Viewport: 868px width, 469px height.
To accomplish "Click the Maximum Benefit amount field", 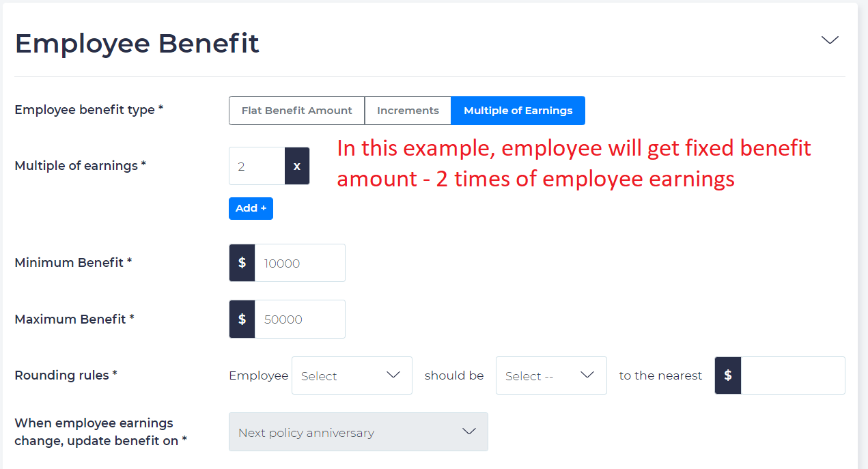I will (x=299, y=319).
